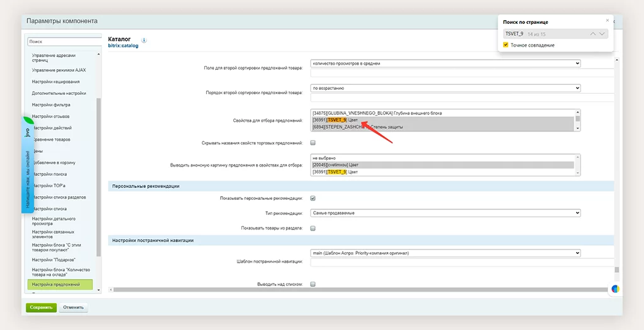Expand the Тип рекомендации dropdown

pyautogui.click(x=445, y=213)
